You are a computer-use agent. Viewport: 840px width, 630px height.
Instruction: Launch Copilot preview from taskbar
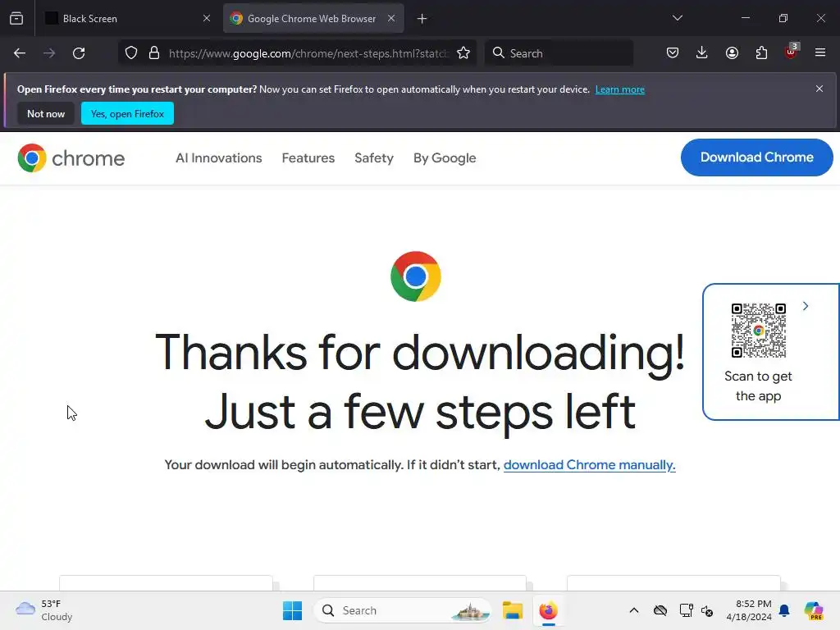[814, 610]
